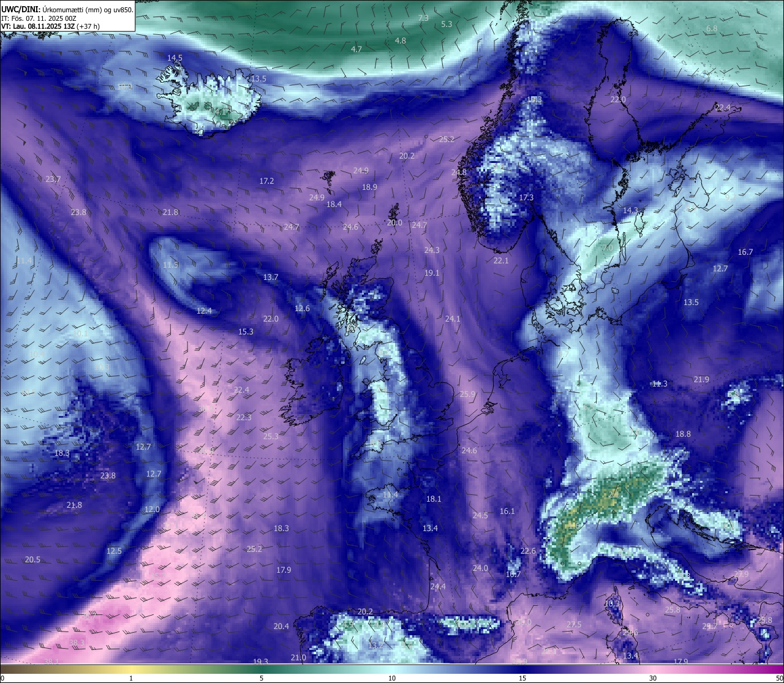Click the 13.7 value on the map
784x683 pixels.
coord(271,277)
